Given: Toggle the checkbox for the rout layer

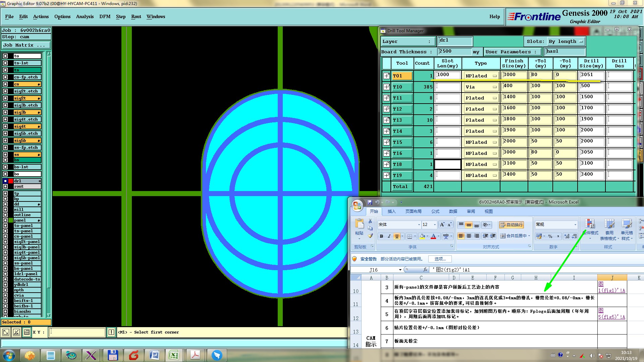Looking at the screenshot, I should 5,186.
